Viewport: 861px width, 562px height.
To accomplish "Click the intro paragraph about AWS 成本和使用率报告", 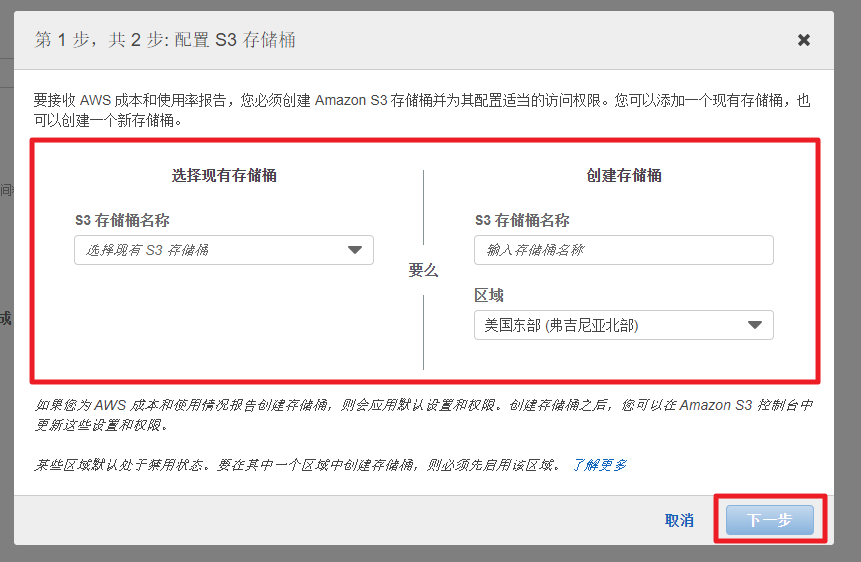I will (x=420, y=110).
